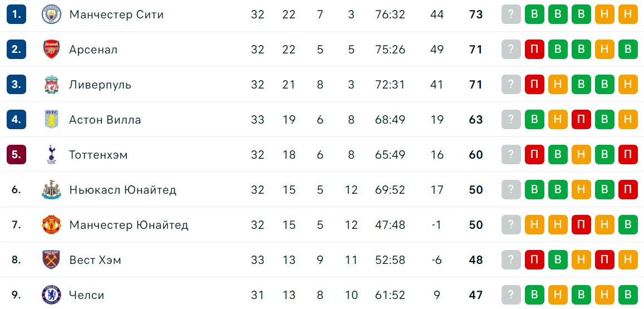This screenshot has height=309, width=644.
Task: Click the Manchester City club crest
Action: pos(51,15)
